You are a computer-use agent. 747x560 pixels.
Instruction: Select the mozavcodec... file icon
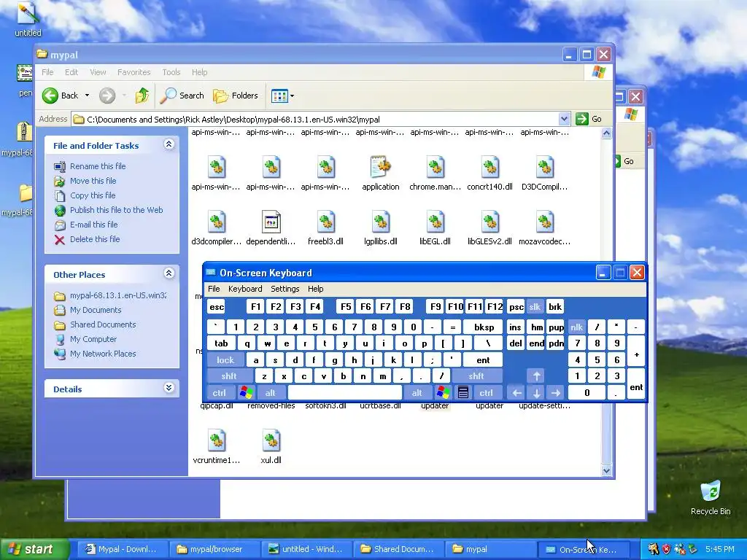544,222
